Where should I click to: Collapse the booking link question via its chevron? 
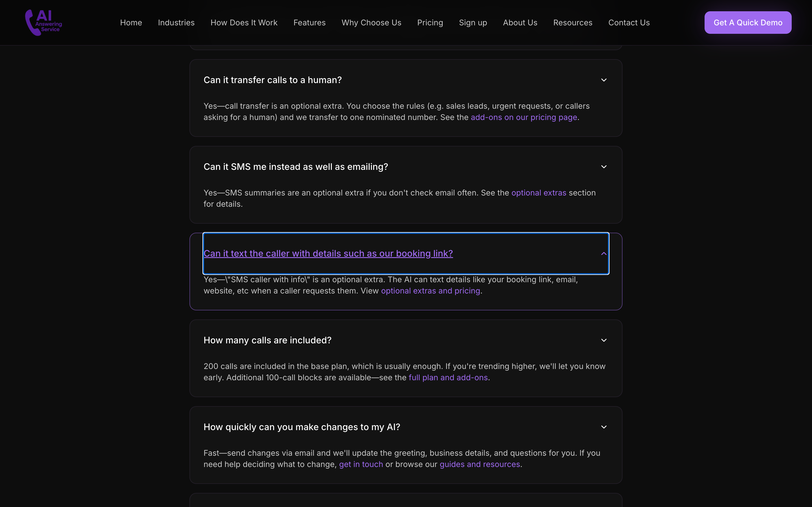(x=603, y=253)
